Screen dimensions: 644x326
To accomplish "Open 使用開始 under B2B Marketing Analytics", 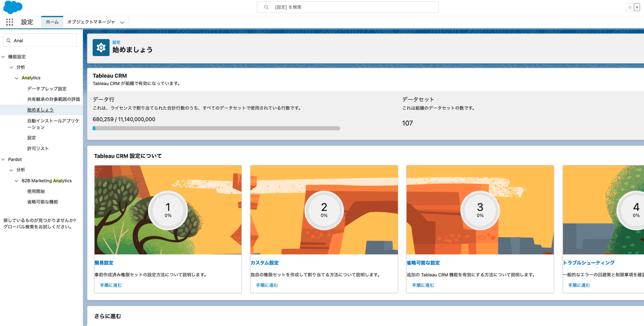I will pyautogui.click(x=36, y=191).
